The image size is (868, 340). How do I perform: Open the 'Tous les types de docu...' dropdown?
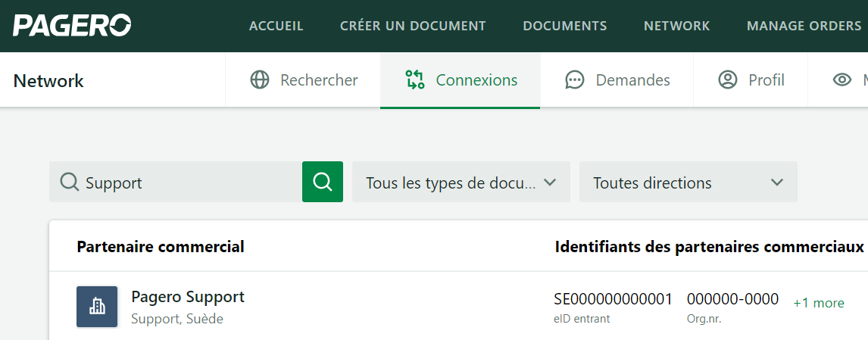point(461,182)
